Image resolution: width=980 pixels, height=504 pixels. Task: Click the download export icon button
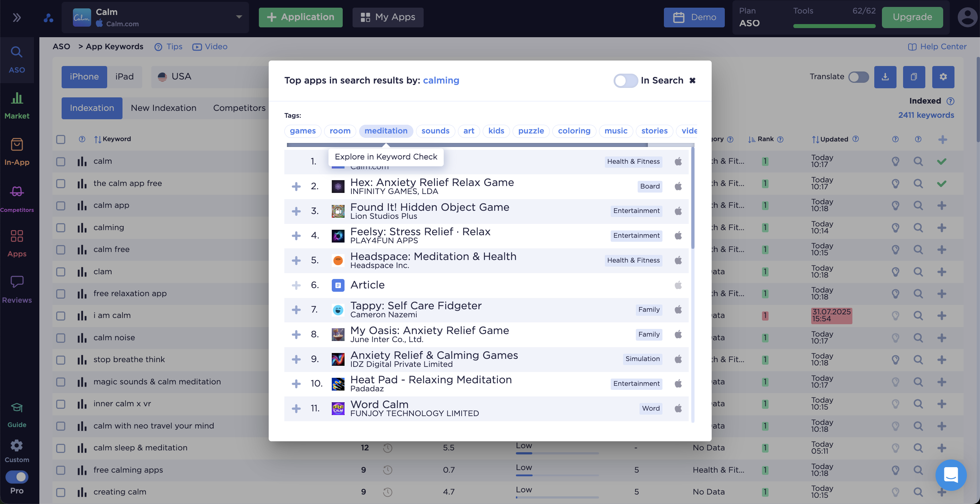coord(885,77)
